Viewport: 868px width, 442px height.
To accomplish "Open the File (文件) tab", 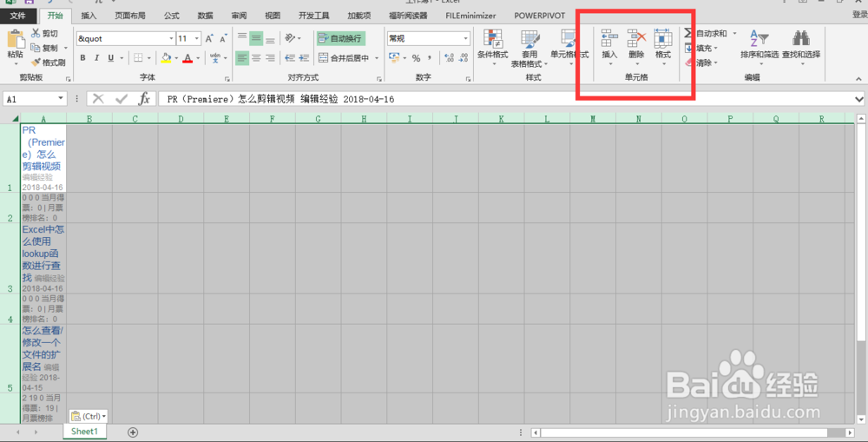I will point(17,16).
